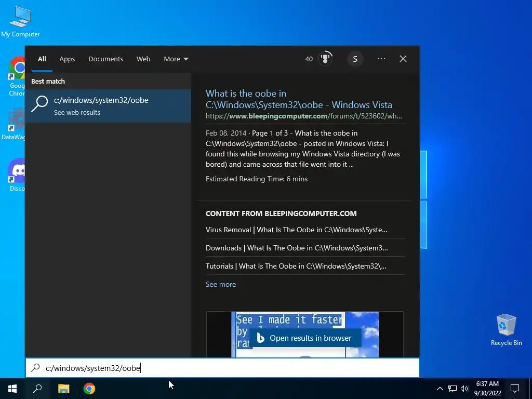
Task: Close the search panel with X
Action: pos(403,59)
